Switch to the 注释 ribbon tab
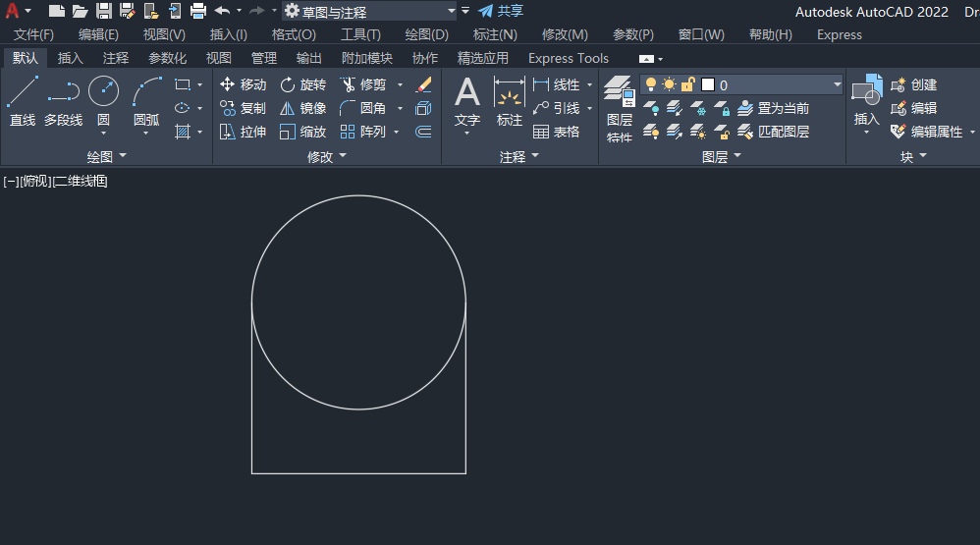The height and width of the screenshot is (545, 980). [x=115, y=58]
